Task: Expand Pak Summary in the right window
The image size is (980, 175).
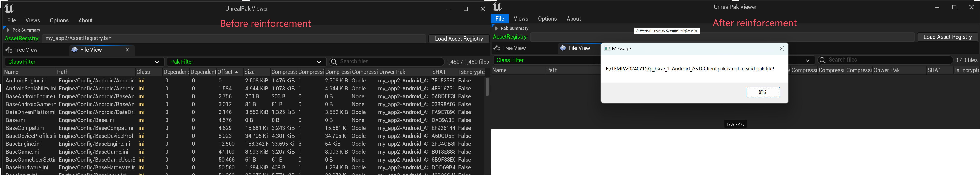Action: 496,29
